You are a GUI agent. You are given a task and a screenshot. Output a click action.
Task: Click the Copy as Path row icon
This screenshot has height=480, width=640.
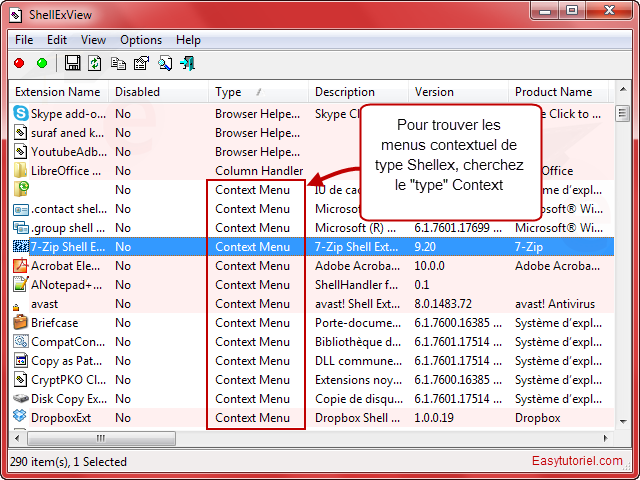(x=20, y=360)
